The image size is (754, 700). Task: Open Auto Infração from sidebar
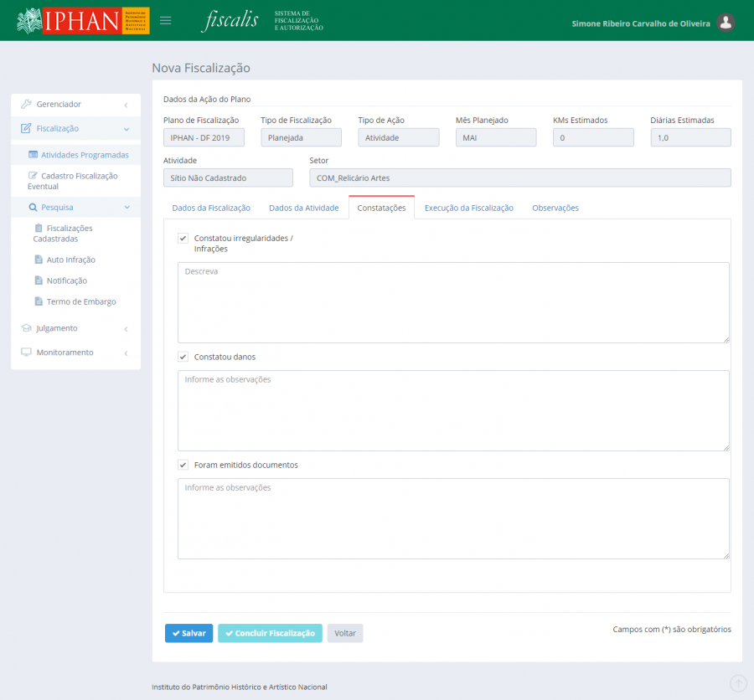pyautogui.click(x=70, y=260)
